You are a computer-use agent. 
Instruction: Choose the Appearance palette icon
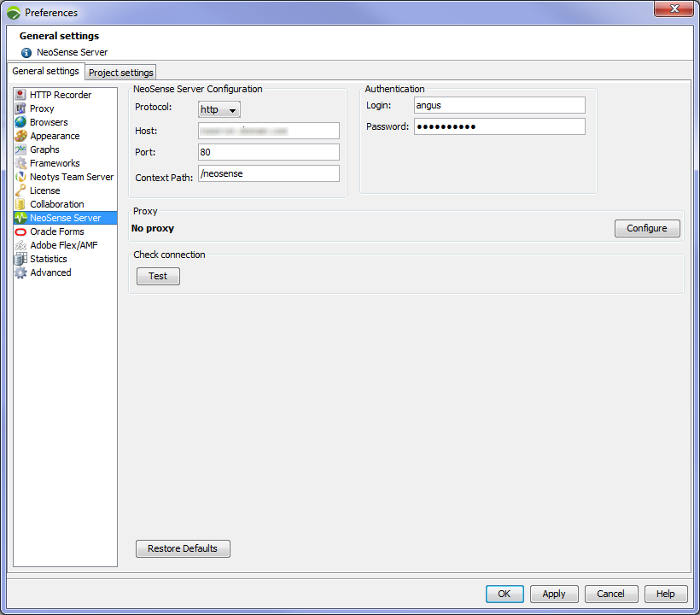(20, 136)
